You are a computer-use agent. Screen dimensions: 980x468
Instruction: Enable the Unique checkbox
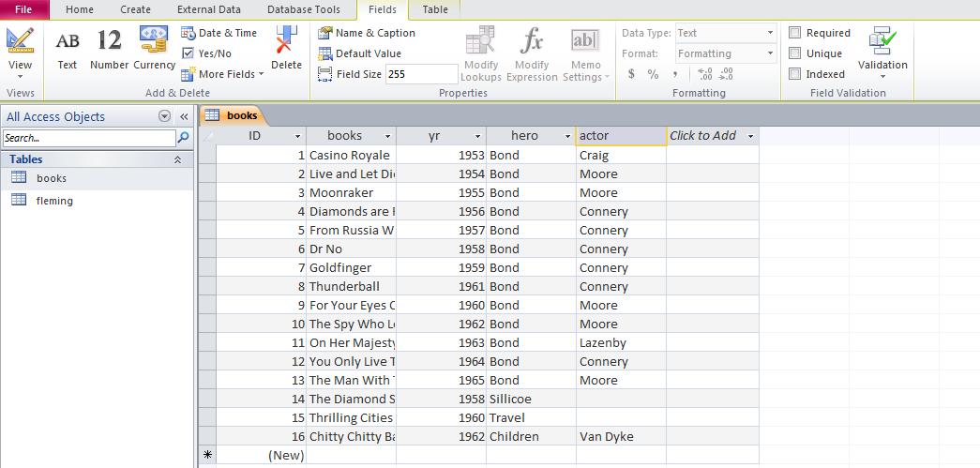(x=794, y=53)
